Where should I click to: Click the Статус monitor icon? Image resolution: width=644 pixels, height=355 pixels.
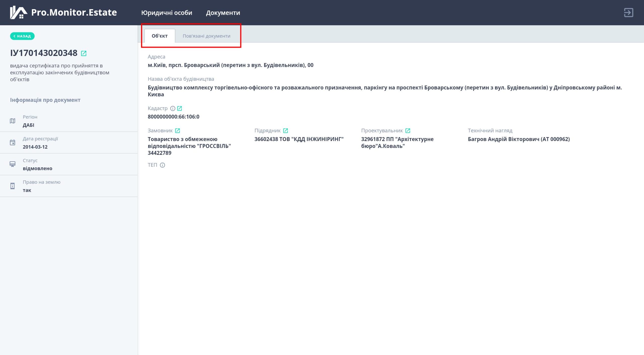click(12, 164)
